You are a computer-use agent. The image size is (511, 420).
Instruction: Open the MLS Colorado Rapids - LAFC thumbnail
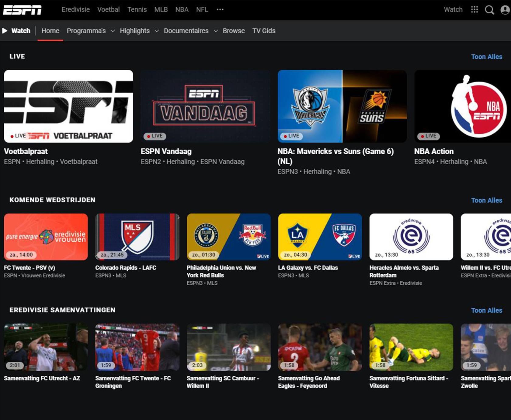(137, 237)
